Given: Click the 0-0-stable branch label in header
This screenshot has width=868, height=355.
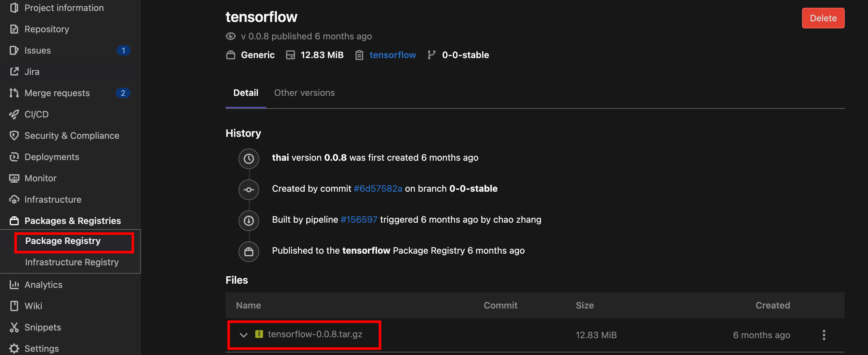Looking at the screenshot, I should pyautogui.click(x=465, y=55).
